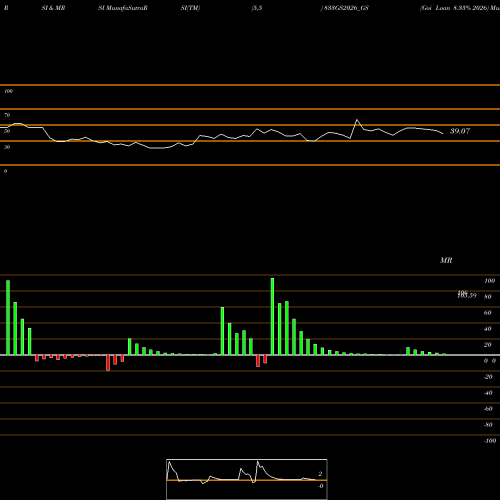
Task: Click the RSI line's peak spike
Action: click(357, 120)
